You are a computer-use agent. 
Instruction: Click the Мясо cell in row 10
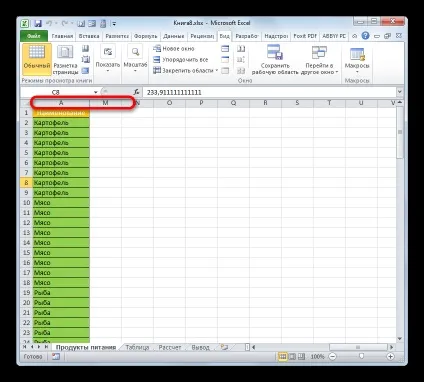(61, 203)
